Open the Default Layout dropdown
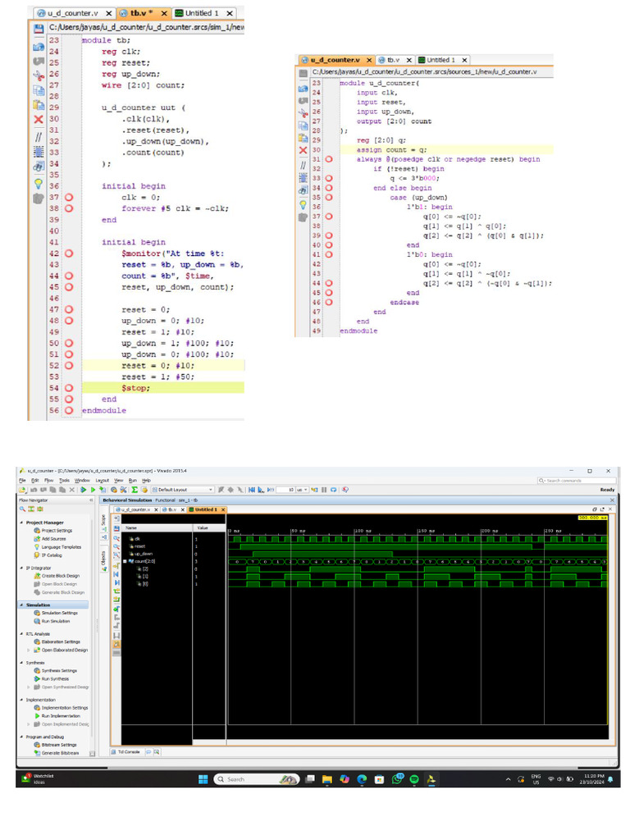 [x=183, y=490]
